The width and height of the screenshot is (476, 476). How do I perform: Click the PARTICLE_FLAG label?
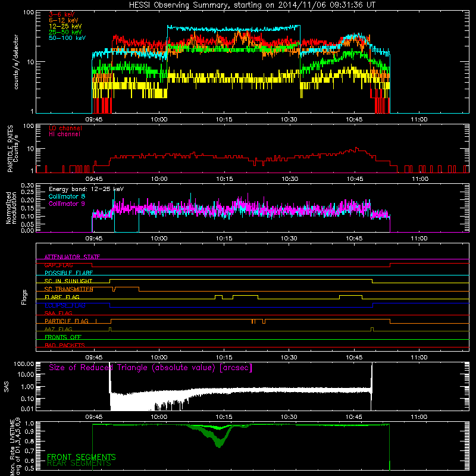pyautogui.click(x=67, y=321)
